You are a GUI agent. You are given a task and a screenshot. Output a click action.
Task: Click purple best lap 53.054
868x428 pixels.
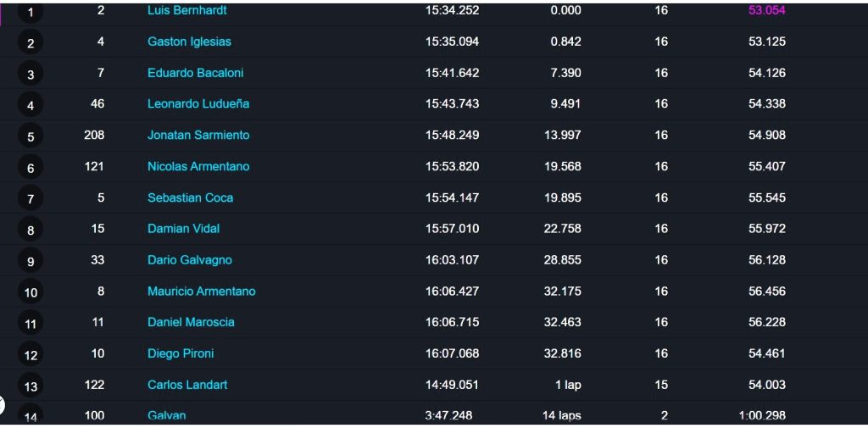point(766,10)
